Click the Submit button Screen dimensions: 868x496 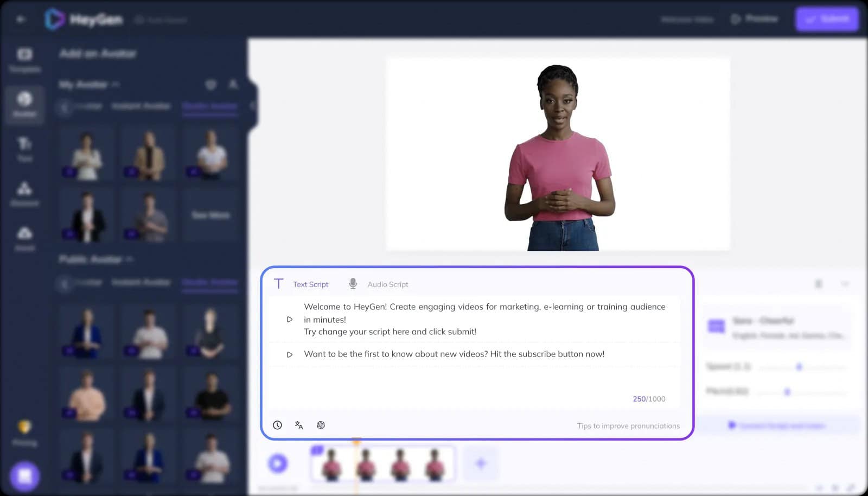(x=827, y=19)
